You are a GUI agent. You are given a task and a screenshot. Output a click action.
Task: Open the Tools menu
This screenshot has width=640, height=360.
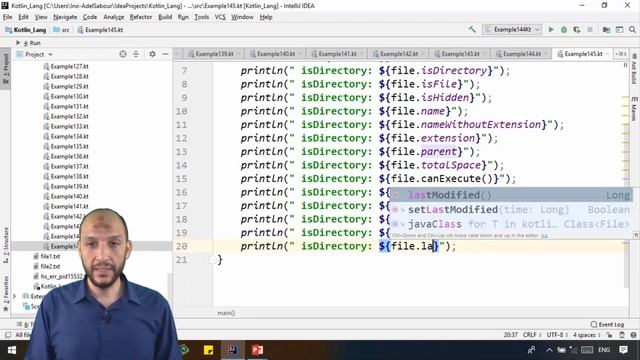pos(202,17)
